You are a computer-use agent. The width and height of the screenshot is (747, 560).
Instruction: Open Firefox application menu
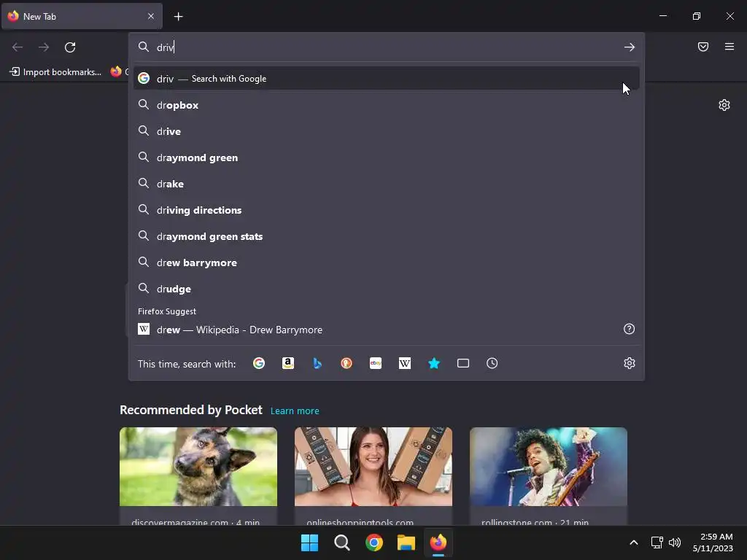pyautogui.click(x=729, y=47)
